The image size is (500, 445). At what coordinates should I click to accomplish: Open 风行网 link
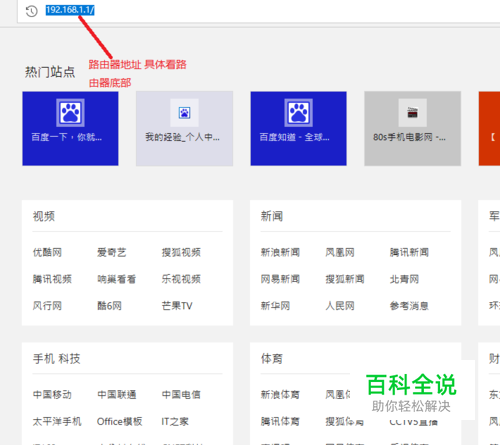[x=47, y=306]
